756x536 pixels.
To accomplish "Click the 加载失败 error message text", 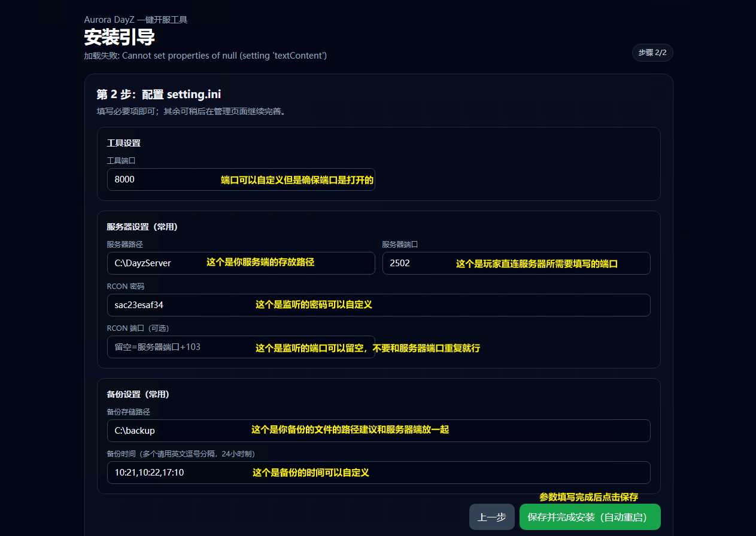I will pos(205,56).
